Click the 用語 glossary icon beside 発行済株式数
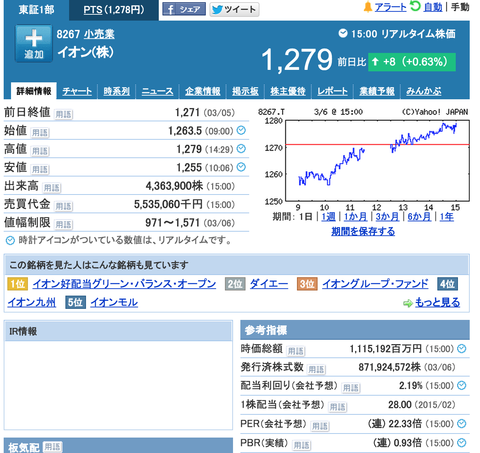 tap(316, 369)
